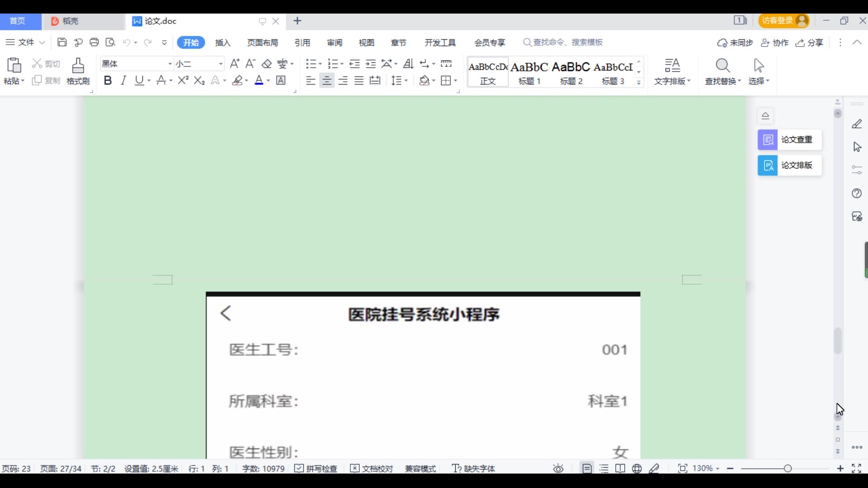868x488 pixels.
Task: Toggle italic formatting
Action: point(123,80)
